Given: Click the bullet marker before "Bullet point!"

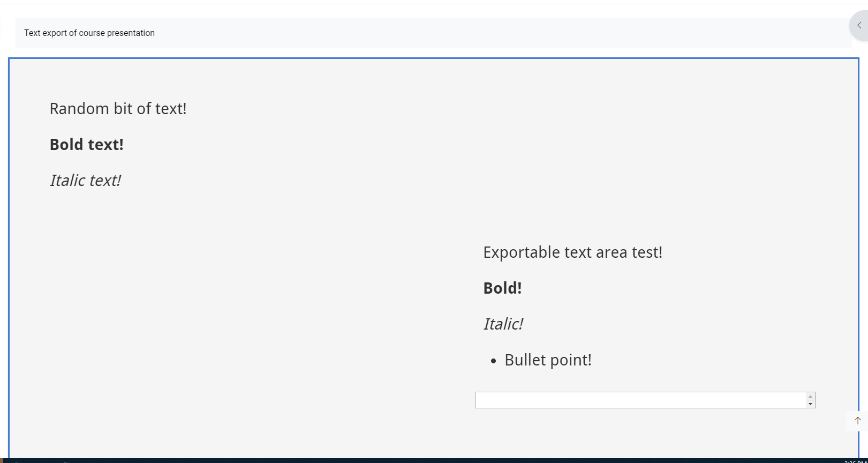Looking at the screenshot, I should tap(494, 362).
